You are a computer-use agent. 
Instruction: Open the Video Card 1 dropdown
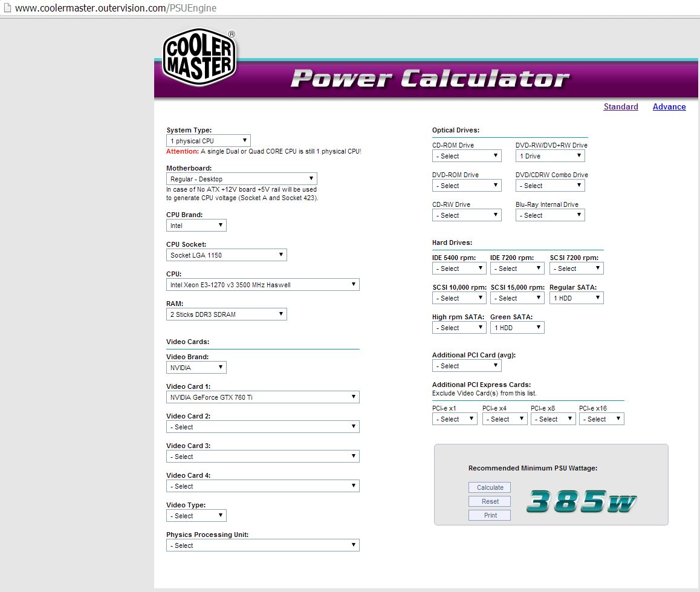tap(262, 397)
